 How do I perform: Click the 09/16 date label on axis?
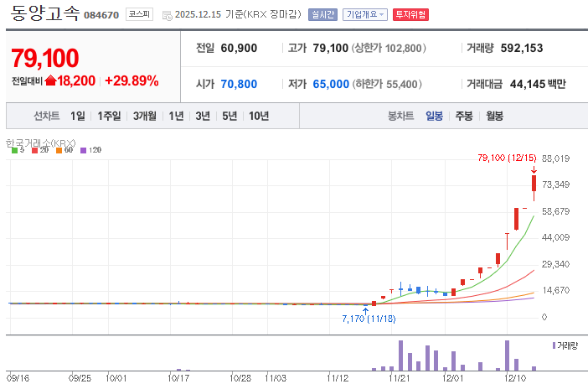pyautogui.click(x=18, y=378)
